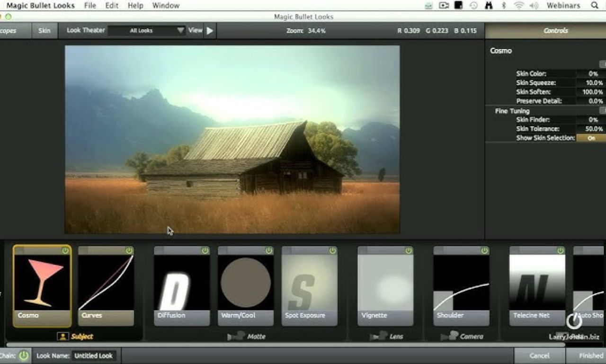Turn off Show Skin Selection
The height and width of the screenshot is (364, 606).
(x=591, y=138)
